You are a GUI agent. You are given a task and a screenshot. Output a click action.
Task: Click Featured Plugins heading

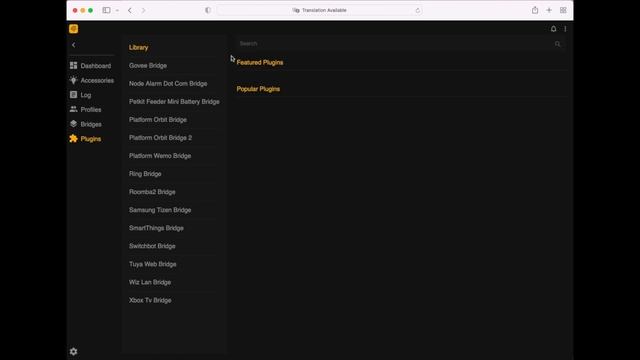pos(260,62)
